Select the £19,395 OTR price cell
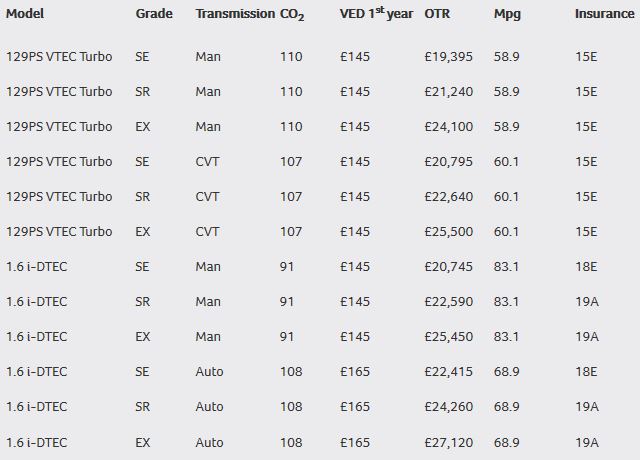Viewport: 640px width, 460px height. [x=450, y=57]
